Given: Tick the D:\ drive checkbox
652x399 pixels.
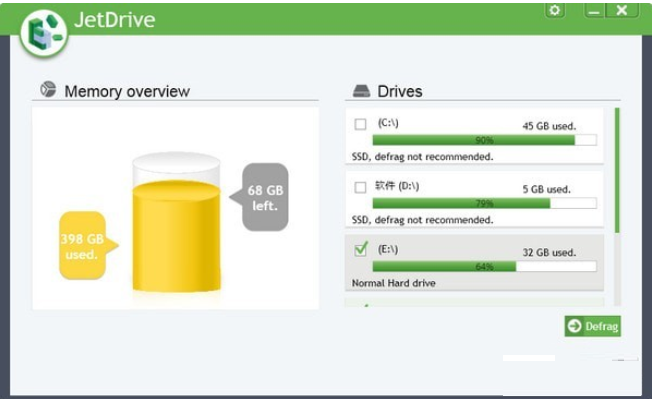Looking at the screenshot, I should pos(361,187).
